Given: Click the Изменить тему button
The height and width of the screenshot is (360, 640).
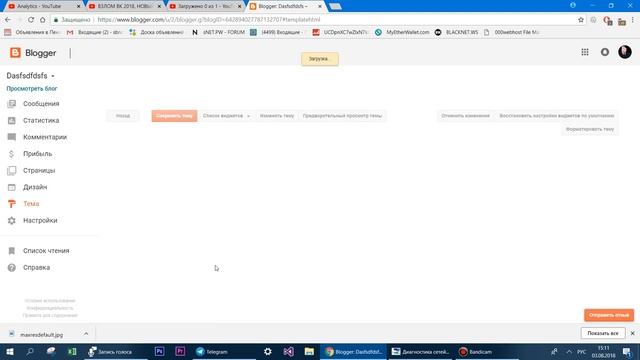Looking at the screenshot, I should point(277,116).
